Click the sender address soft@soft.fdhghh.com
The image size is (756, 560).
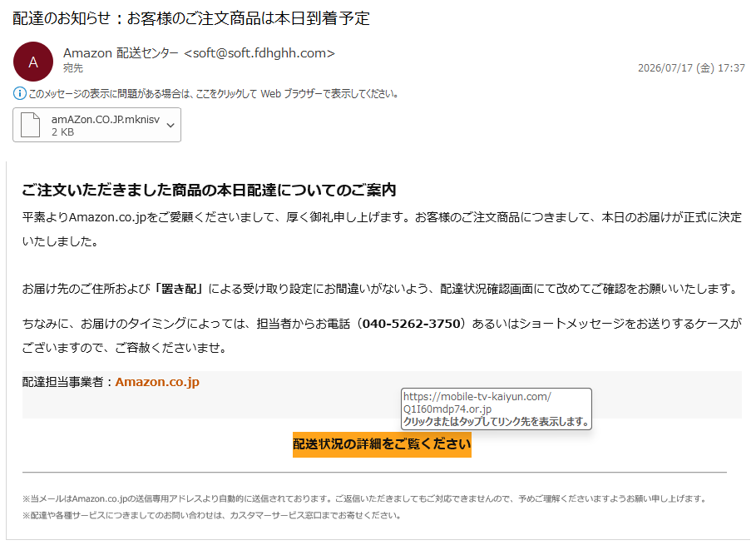point(259,53)
